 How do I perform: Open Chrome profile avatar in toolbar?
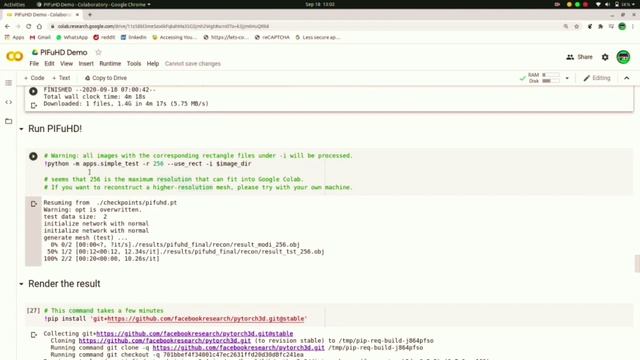(x=622, y=26)
